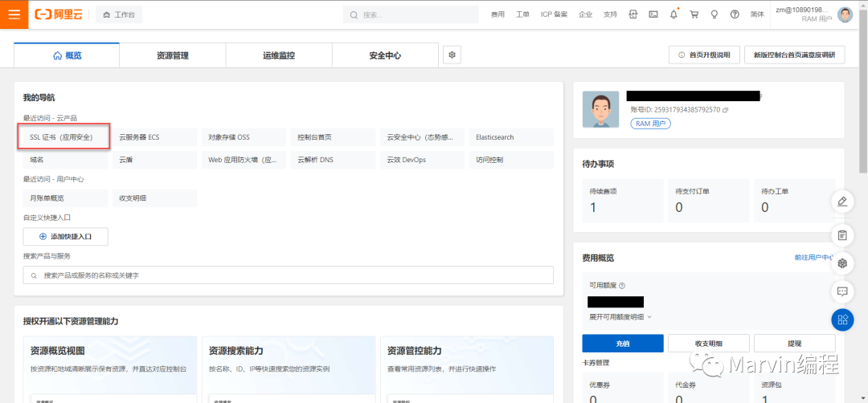This screenshot has width=868, height=403.
Task: Switch to 资源管理 tab
Action: point(172,55)
